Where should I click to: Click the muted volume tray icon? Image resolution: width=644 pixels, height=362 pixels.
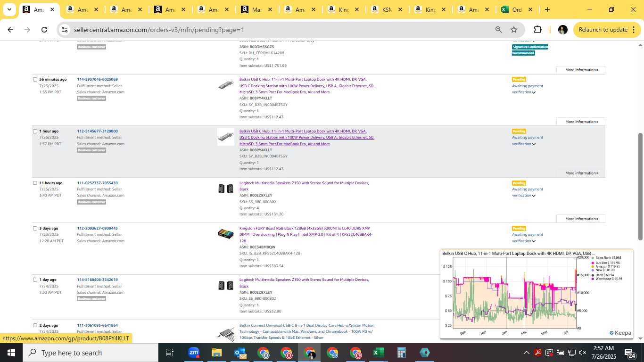583,353
